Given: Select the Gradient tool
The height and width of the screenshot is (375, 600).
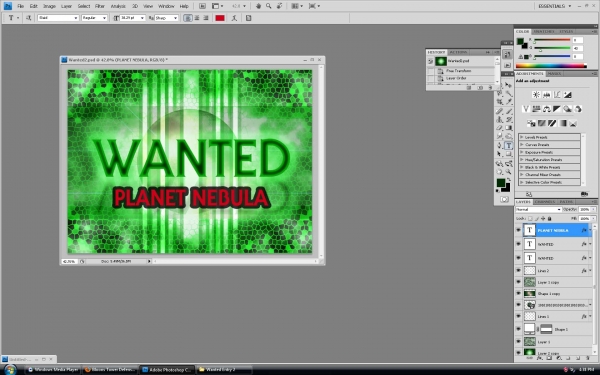Looking at the screenshot, I should [x=509, y=128].
